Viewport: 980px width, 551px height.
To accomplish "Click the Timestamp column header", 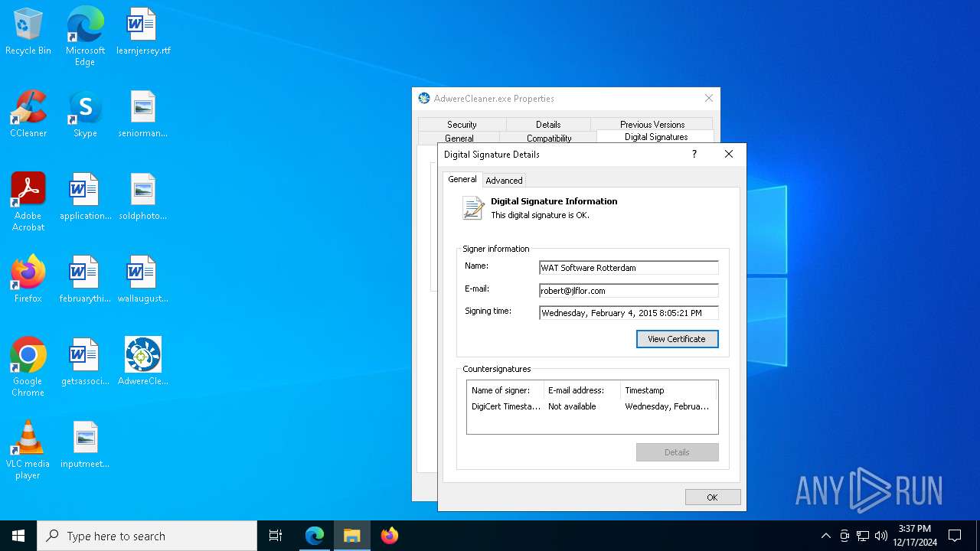I will pos(668,390).
